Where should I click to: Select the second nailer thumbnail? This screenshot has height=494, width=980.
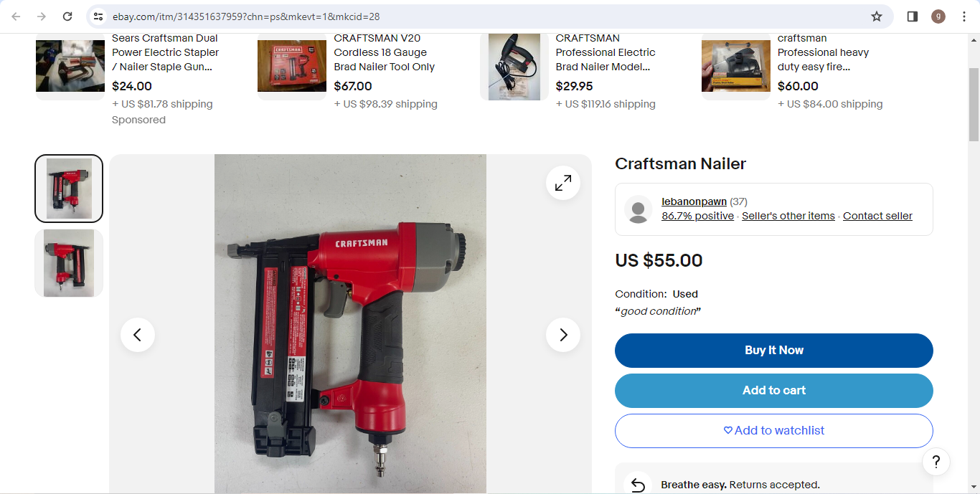click(69, 263)
